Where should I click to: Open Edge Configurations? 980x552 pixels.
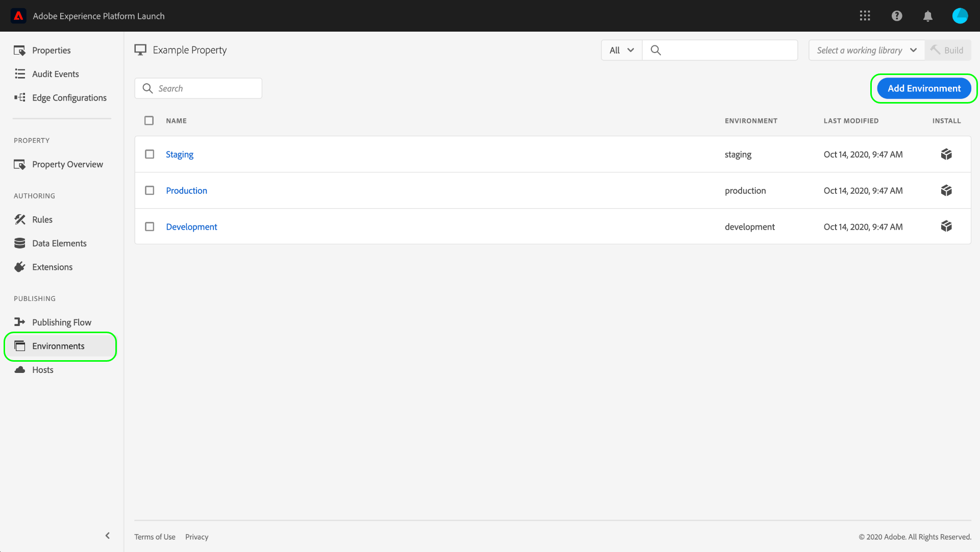tap(69, 97)
